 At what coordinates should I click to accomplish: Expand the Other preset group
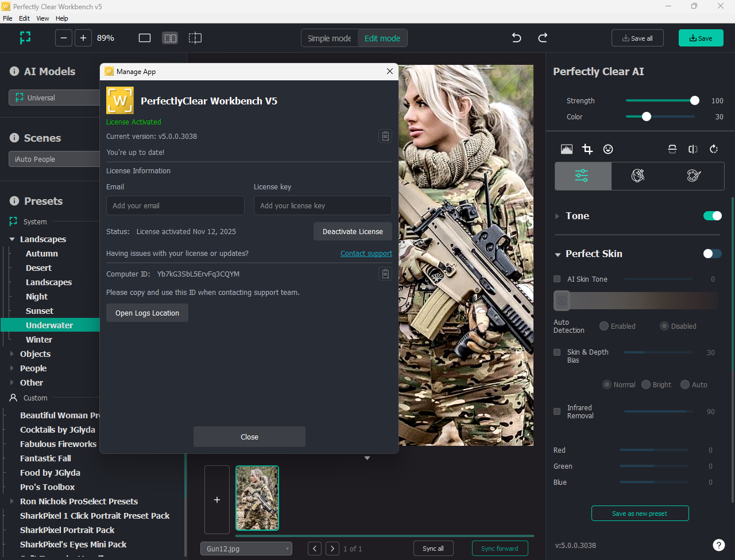click(12, 383)
